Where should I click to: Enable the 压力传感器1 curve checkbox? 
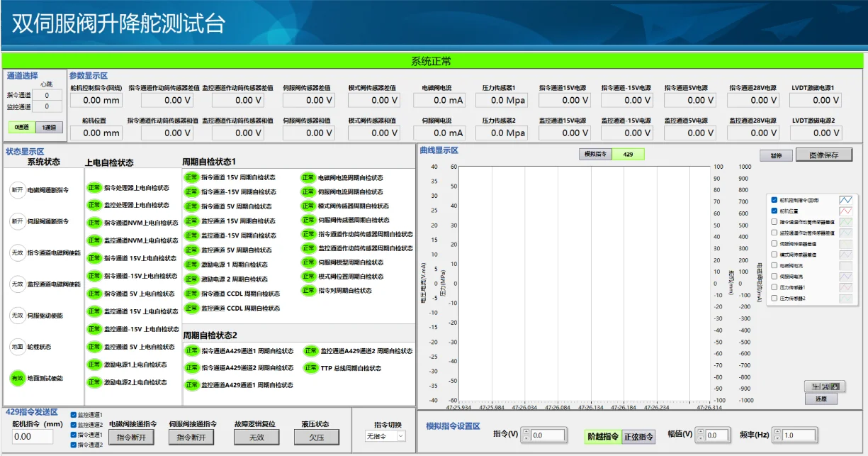(774, 287)
